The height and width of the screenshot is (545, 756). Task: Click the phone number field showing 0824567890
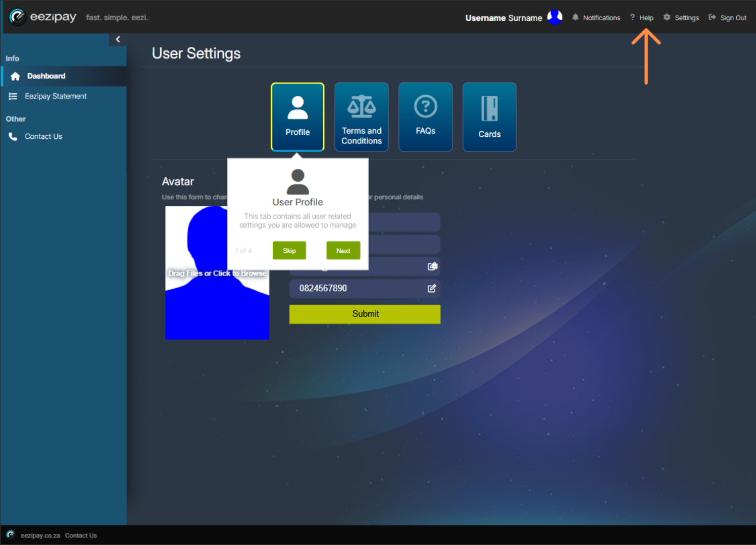click(365, 288)
